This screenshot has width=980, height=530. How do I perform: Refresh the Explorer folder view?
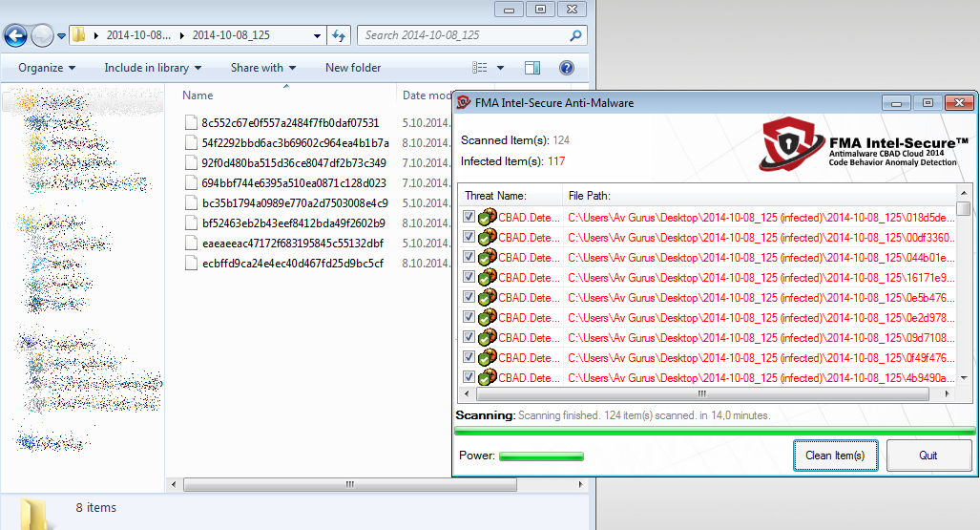339,35
